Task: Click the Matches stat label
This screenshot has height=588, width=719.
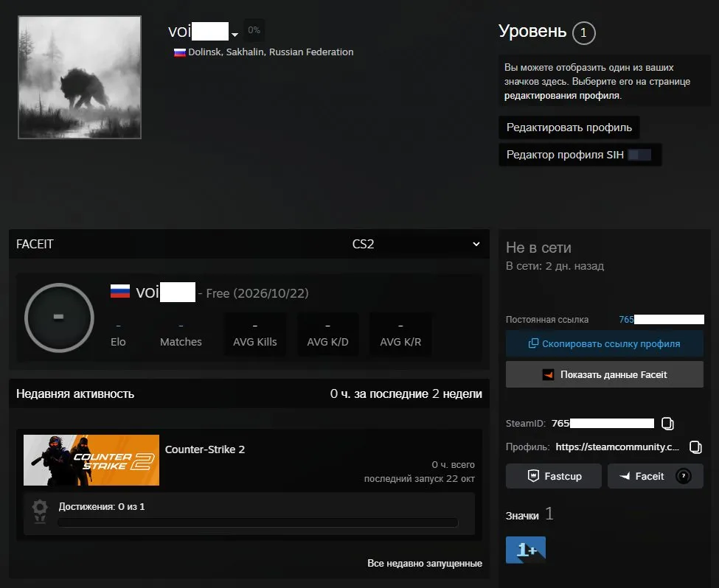Action: [181, 342]
